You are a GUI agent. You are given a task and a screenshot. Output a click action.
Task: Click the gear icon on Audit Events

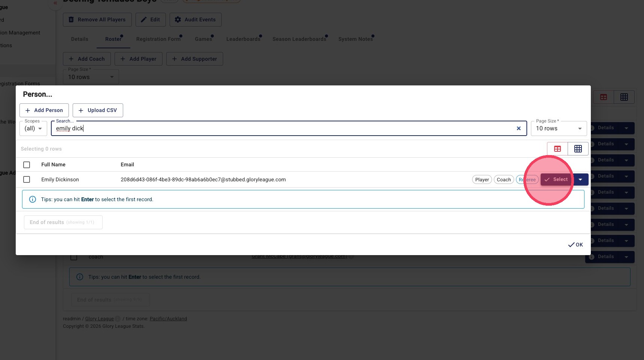(x=178, y=19)
